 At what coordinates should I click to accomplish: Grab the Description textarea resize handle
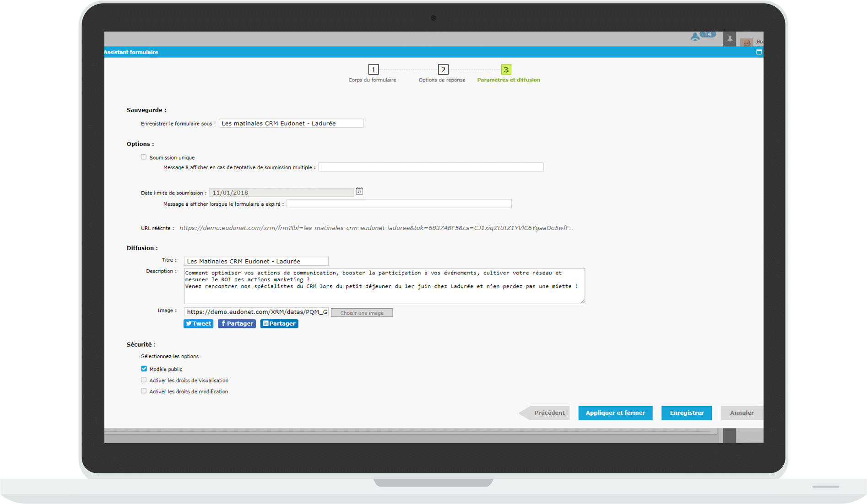pyautogui.click(x=582, y=301)
